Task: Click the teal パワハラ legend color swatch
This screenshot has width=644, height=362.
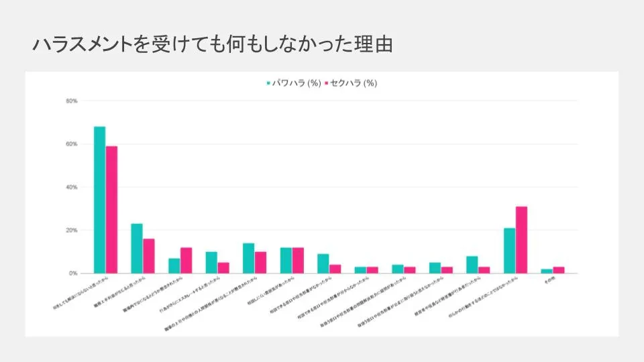Action: [x=269, y=83]
